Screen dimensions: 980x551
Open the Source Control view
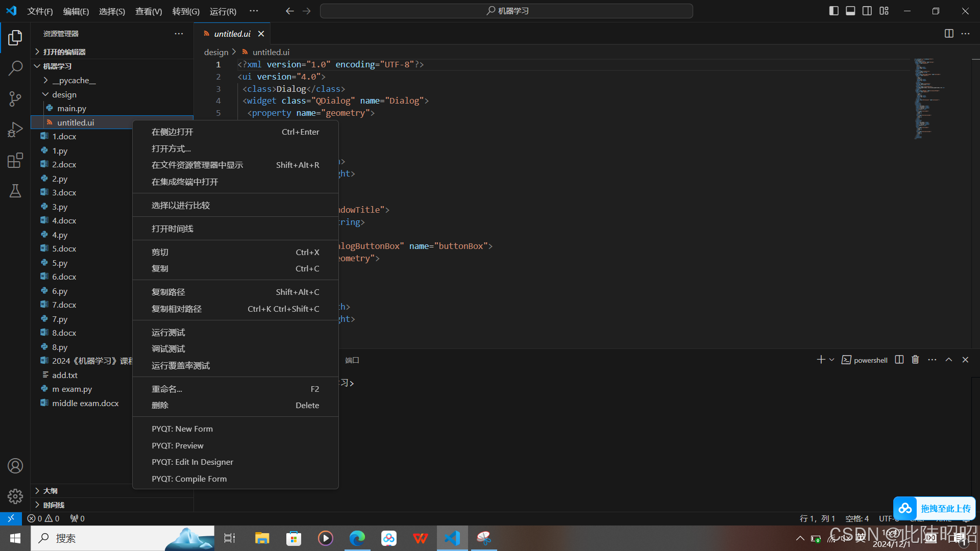click(15, 98)
